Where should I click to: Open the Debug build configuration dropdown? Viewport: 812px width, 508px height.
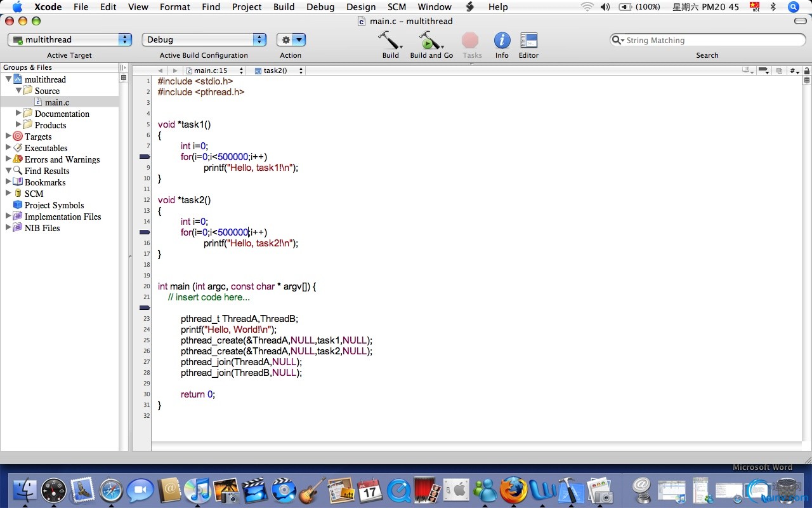pos(204,39)
